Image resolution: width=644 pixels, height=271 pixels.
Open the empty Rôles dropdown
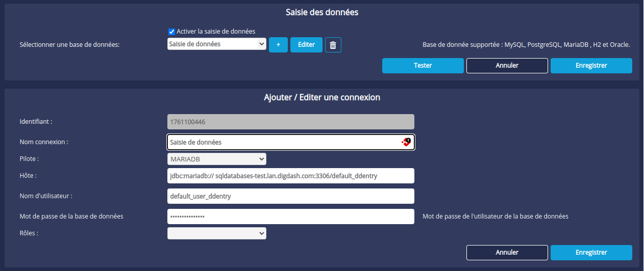[216, 233]
